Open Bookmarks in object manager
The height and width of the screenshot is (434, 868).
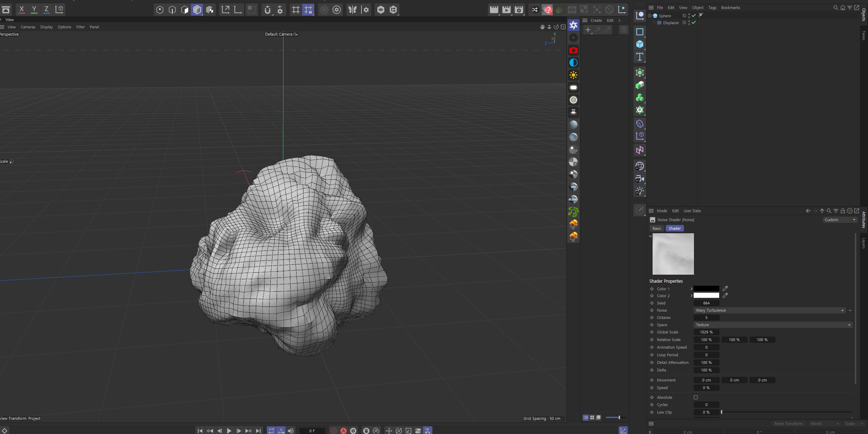click(x=730, y=8)
